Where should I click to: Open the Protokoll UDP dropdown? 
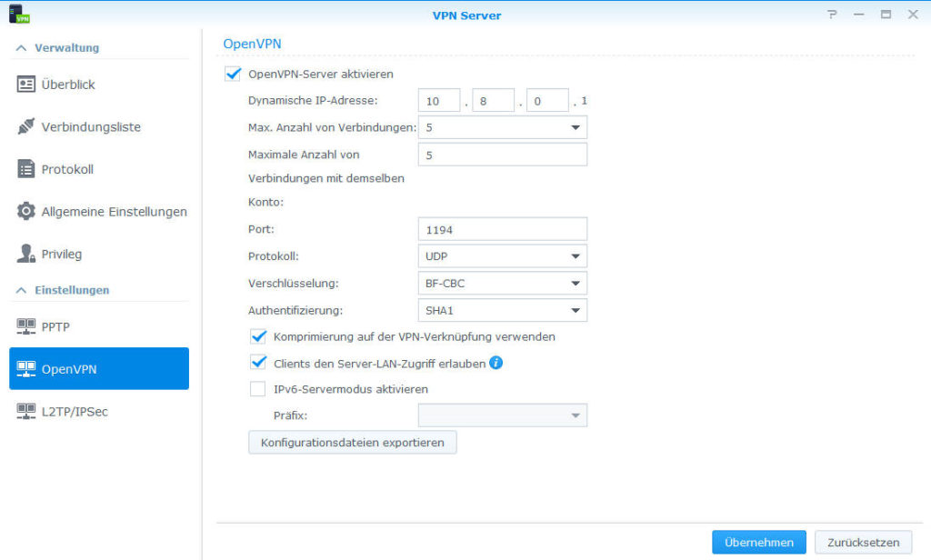pos(502,256)
